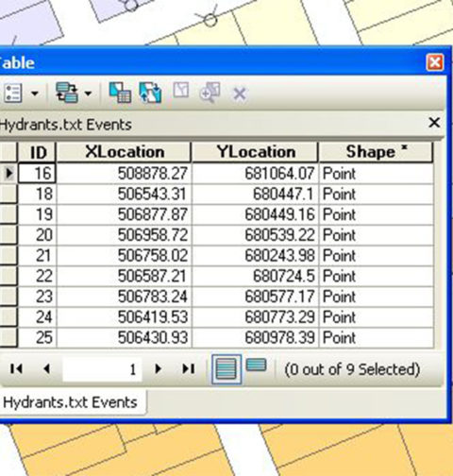Click the Delete Selected X icon
This screenshot has width=453, height=476.
[x=240, y=93]
